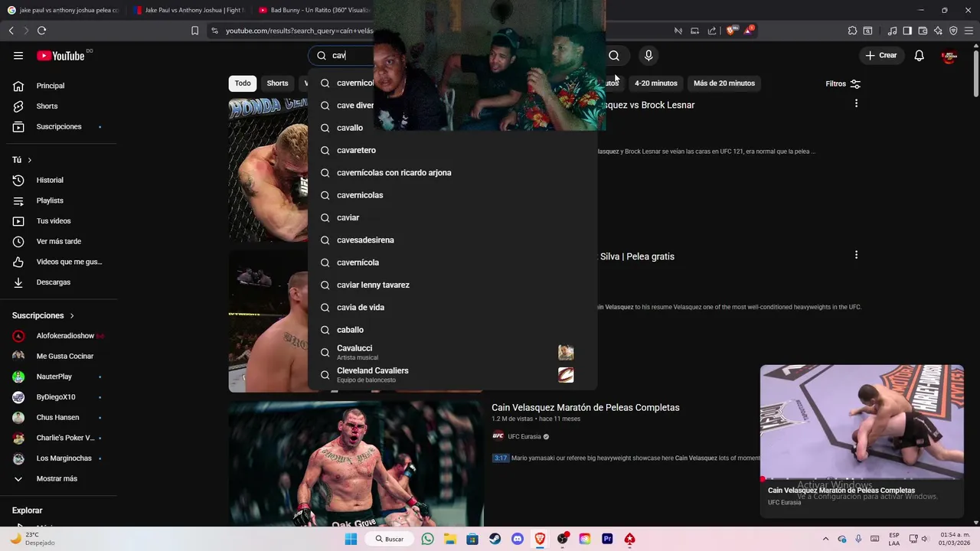Open Brave Shields lion icon
980x551 pixels.
pyautogui.click(x=730, y=31)
